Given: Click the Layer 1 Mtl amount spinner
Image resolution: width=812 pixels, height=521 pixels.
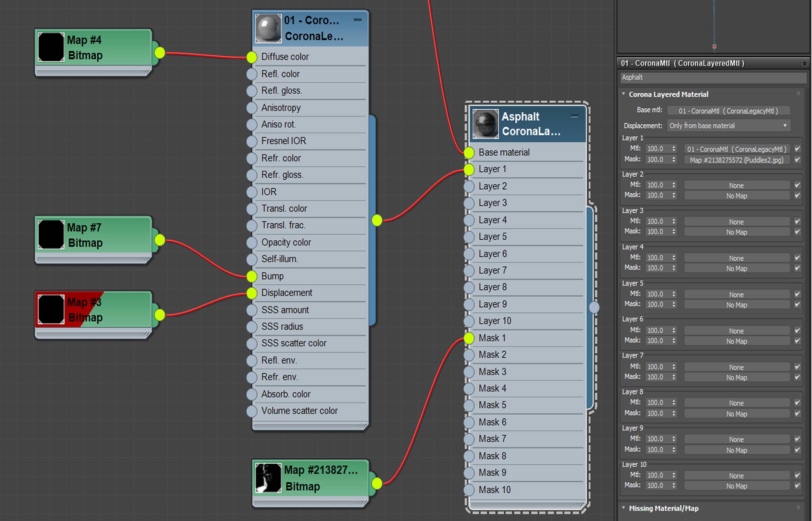Looking at the screenshot, I should pos(661,149).
